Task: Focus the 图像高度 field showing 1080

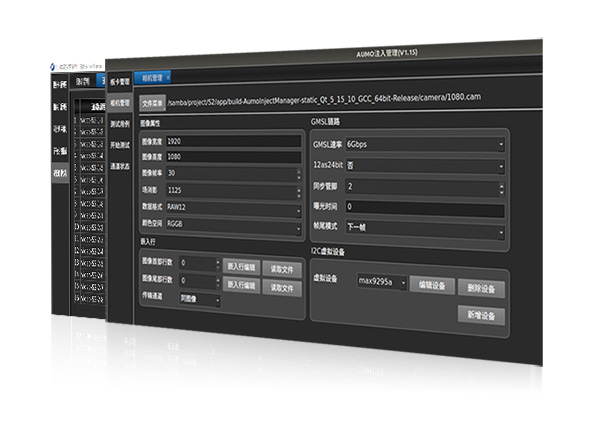Action: (233, 156)
